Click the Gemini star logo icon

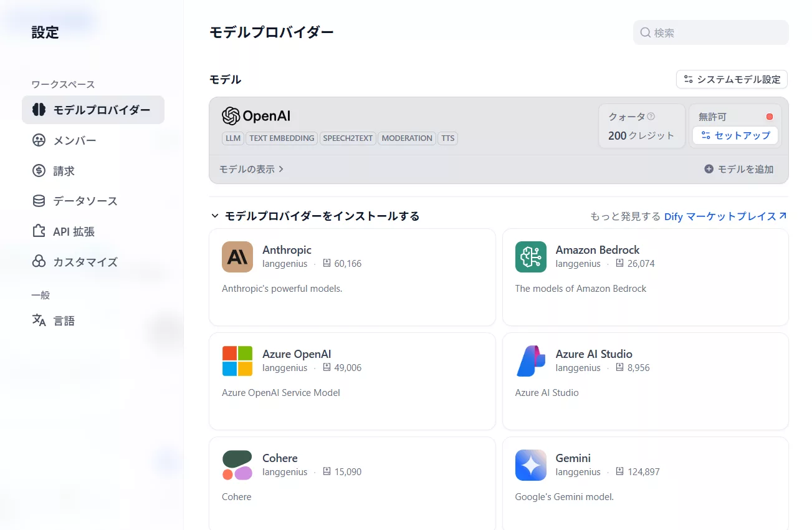pyautogui.click(x=530, y=465)
